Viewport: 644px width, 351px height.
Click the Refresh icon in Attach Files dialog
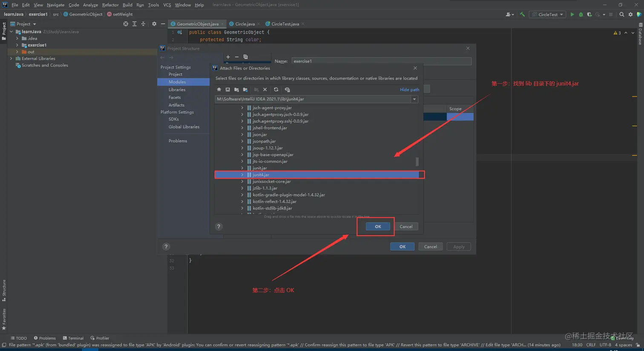pyautogui.click(x=276, y=90)
